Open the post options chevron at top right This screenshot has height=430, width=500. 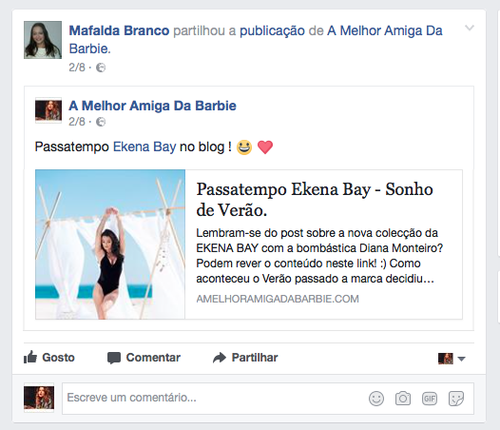(469, 28)
